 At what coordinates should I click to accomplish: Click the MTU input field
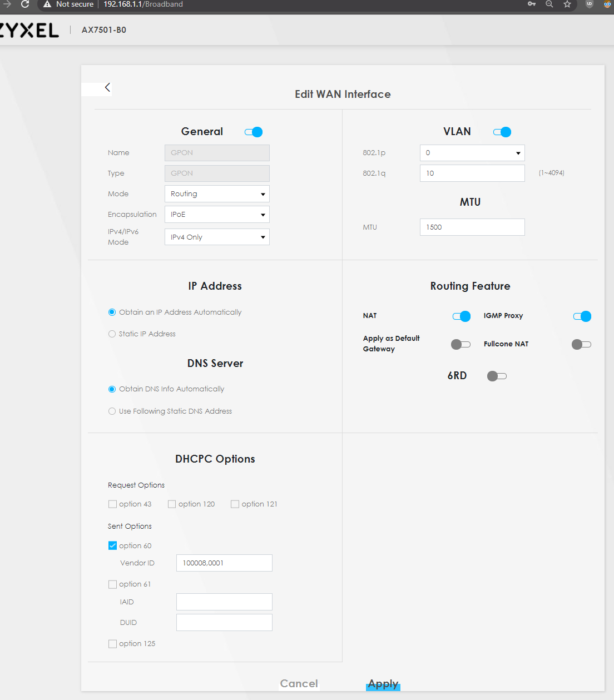coord(472,227)
